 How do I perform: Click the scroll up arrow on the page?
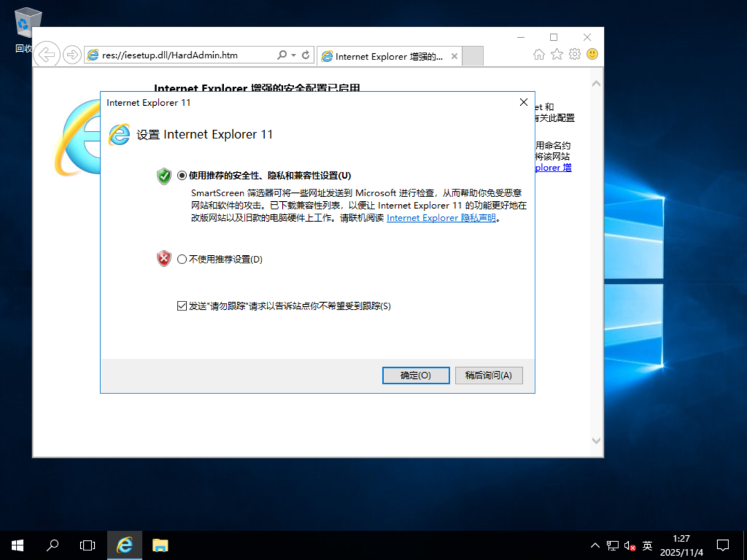coord(596,84)
